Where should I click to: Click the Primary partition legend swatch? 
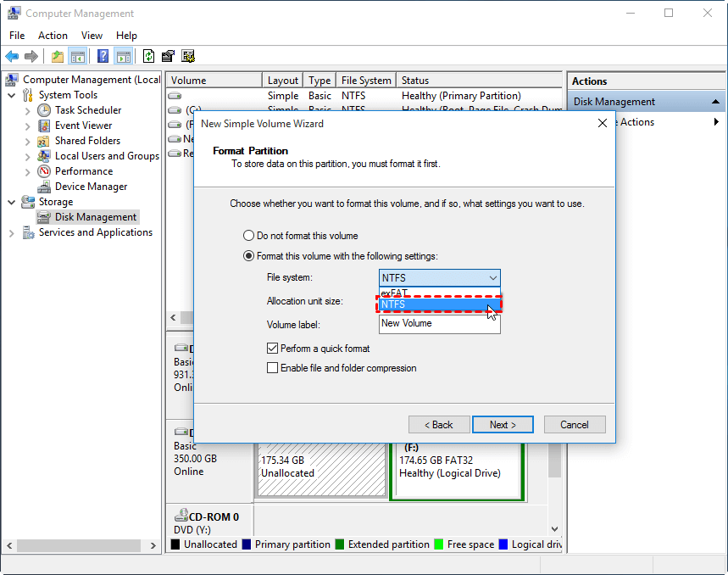point(247,544)
